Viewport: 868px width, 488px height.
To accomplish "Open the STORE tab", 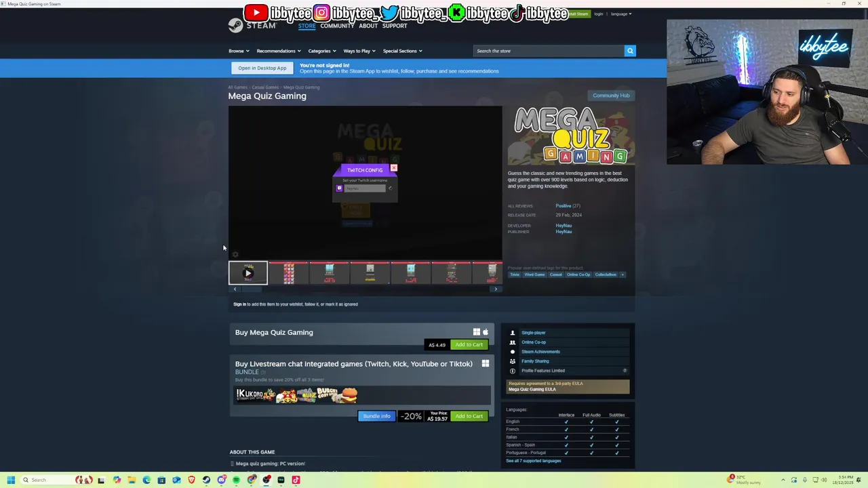I will click(307, 26).
